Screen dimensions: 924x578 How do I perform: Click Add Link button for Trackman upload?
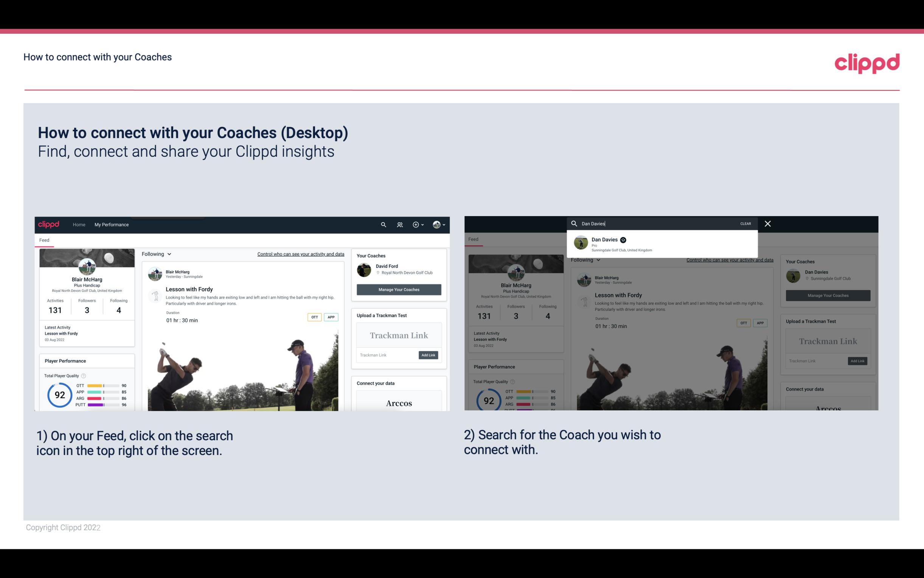[x=429, y=354]
